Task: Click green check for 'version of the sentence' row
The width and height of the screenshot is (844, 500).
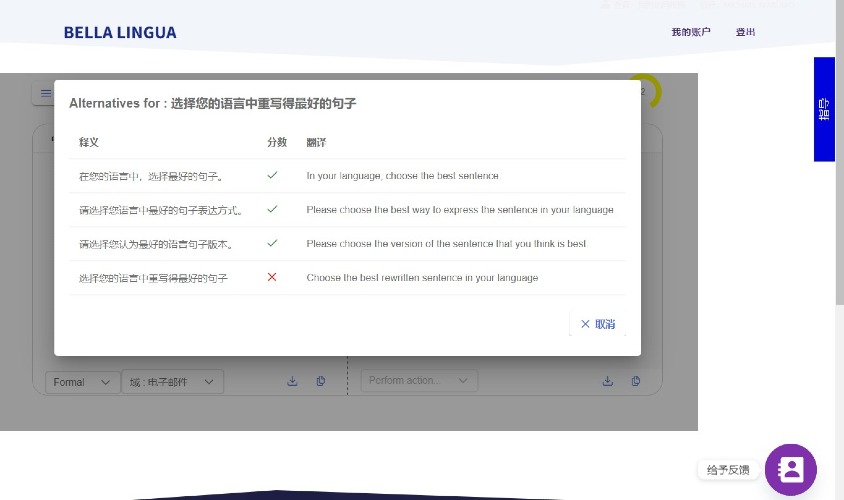Action: point(272,243)
